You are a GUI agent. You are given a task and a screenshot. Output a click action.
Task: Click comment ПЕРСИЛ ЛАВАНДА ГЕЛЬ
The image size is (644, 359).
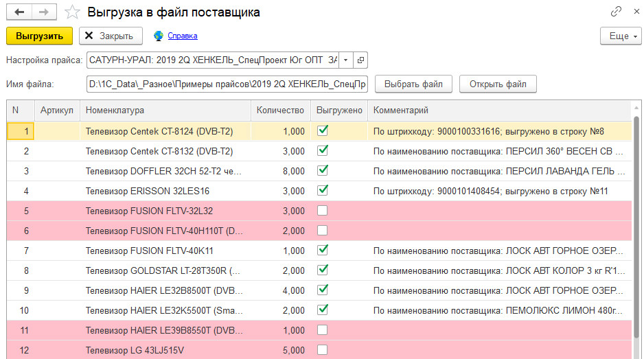[x=499, y=171]
